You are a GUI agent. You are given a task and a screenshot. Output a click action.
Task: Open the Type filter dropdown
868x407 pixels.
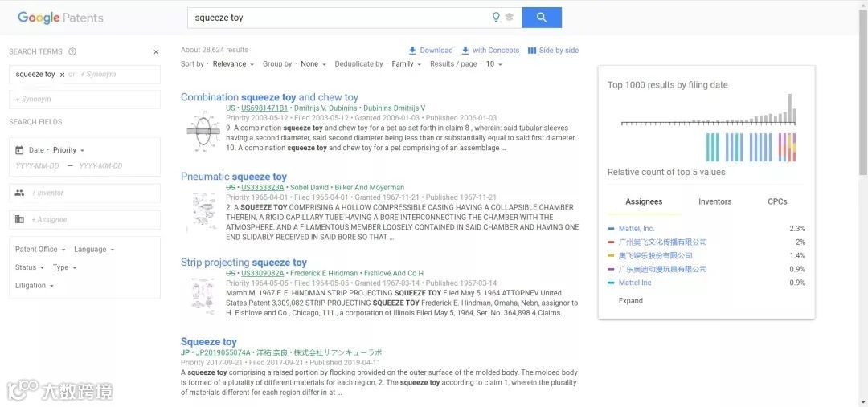click(65, 267)
